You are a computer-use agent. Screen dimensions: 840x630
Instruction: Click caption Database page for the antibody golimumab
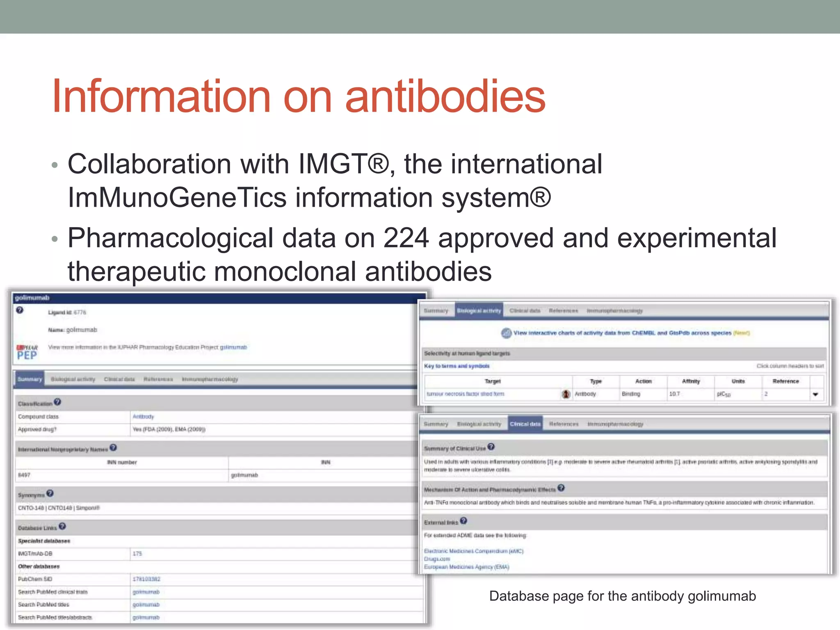(x=622, y=596)
